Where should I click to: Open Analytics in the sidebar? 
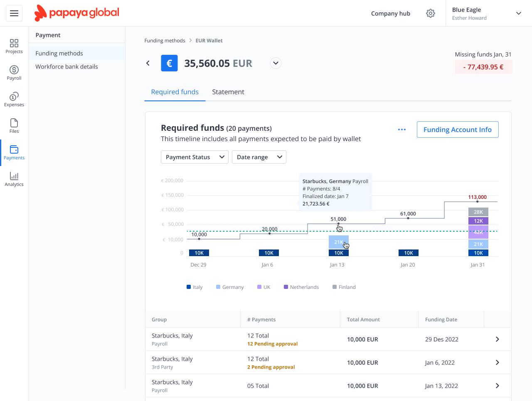tap(14, 179)
